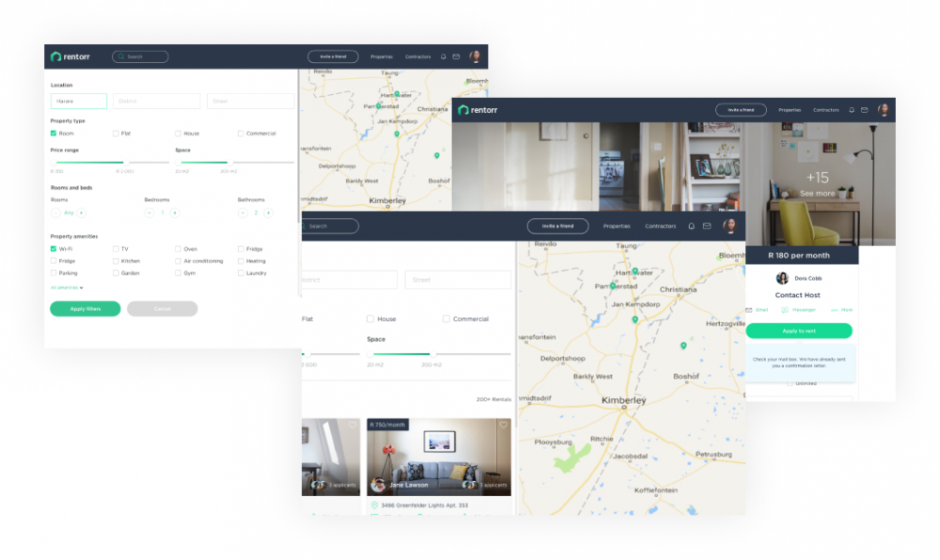
Task: Open the profile avatar in the filters window
Action: pyautogui.click(x=475, y=56)
